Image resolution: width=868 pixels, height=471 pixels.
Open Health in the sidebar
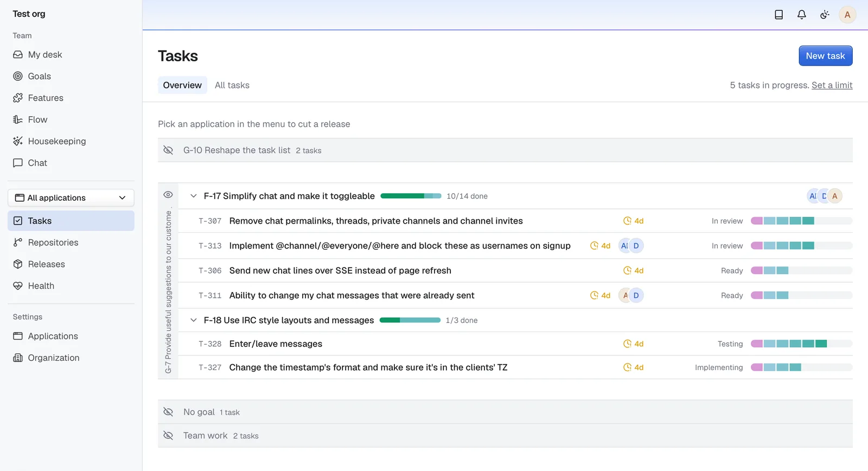click(71, 286)
